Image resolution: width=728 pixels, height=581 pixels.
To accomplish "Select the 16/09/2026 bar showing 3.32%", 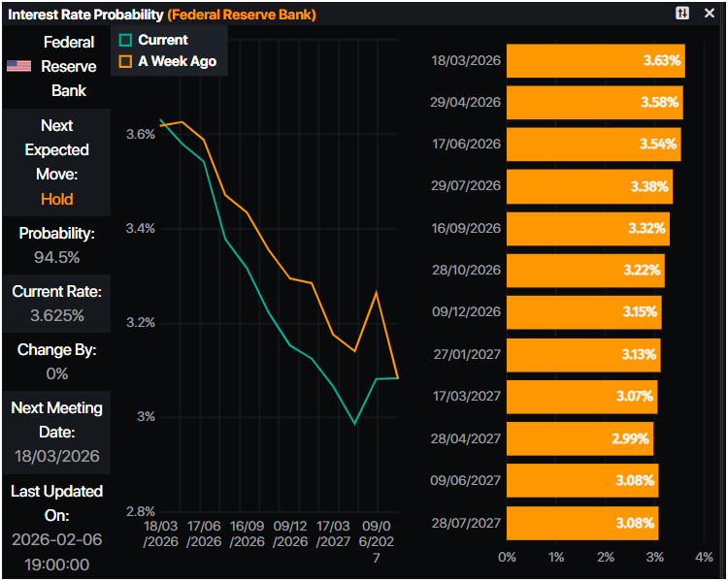I will coord(587,228).
